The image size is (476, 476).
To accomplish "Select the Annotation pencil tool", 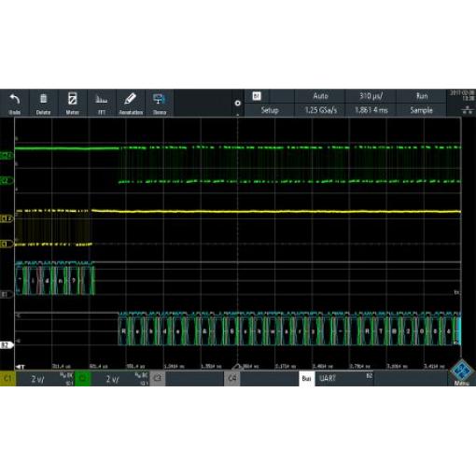I will [x=131, y=99].
